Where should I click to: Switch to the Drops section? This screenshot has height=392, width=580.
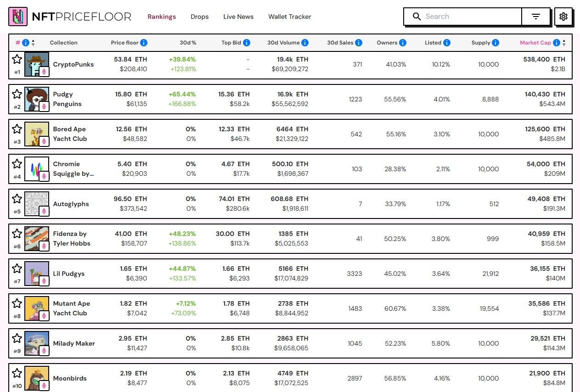tap(199, 17)
